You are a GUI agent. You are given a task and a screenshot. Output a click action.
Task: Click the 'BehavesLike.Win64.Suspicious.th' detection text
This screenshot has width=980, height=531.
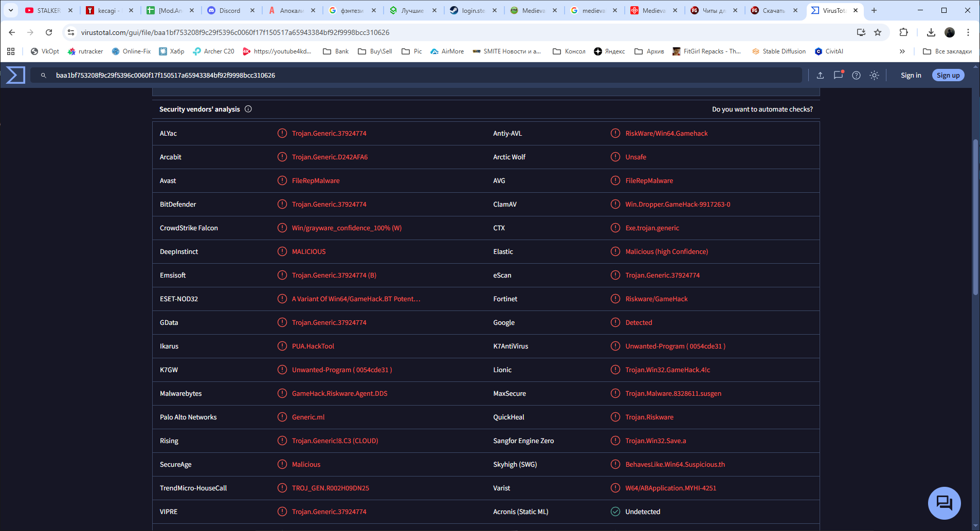pos(675,464)
